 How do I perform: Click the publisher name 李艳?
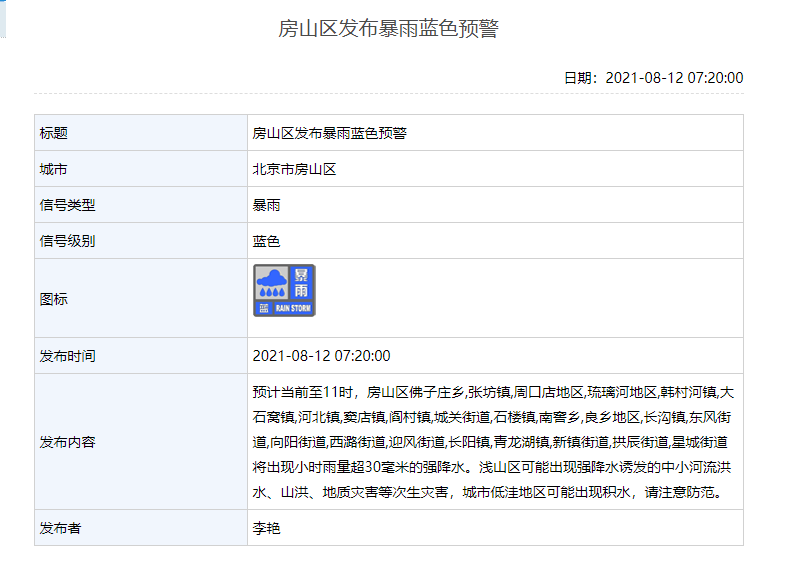pos(266,528)
